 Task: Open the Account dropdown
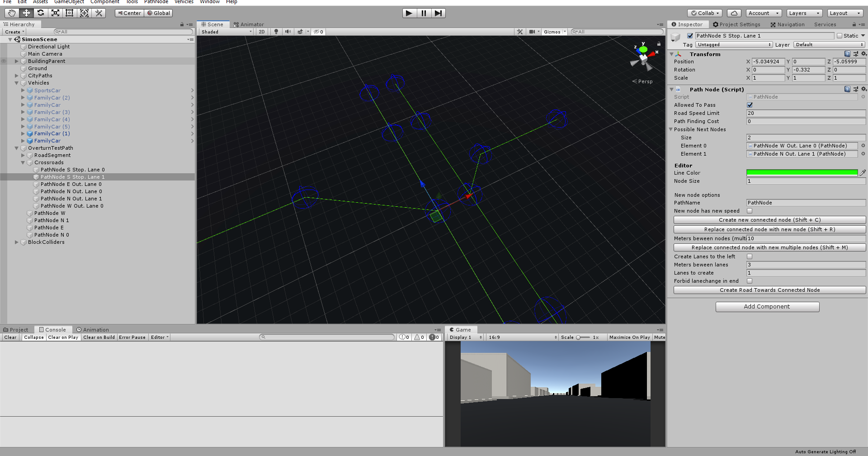click(764, 13)
